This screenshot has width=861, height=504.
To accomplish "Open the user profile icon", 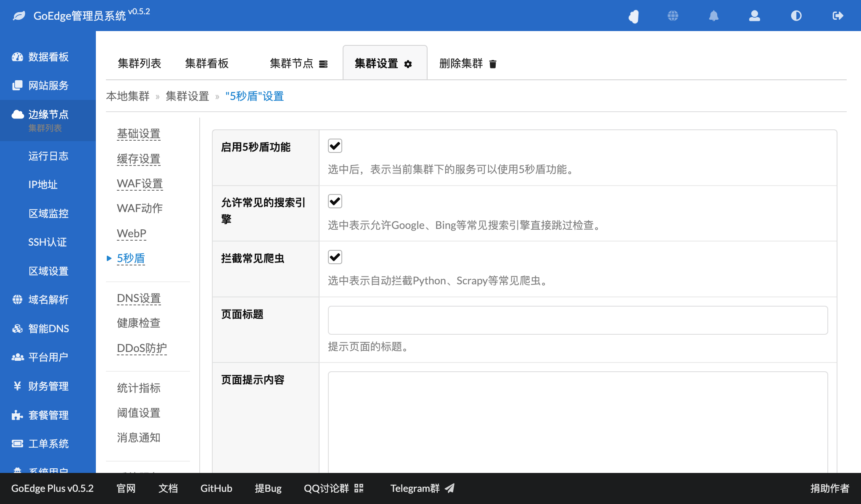I will click(755, 16).
